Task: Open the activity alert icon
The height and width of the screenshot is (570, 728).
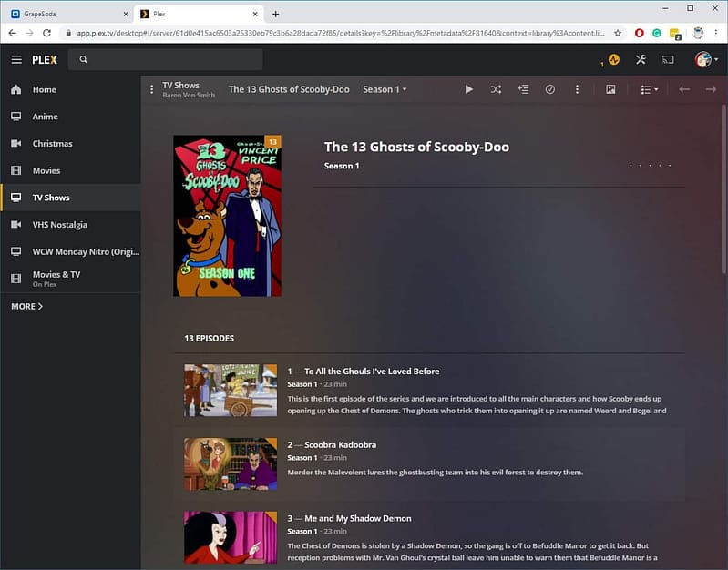Action: point(614,59)
